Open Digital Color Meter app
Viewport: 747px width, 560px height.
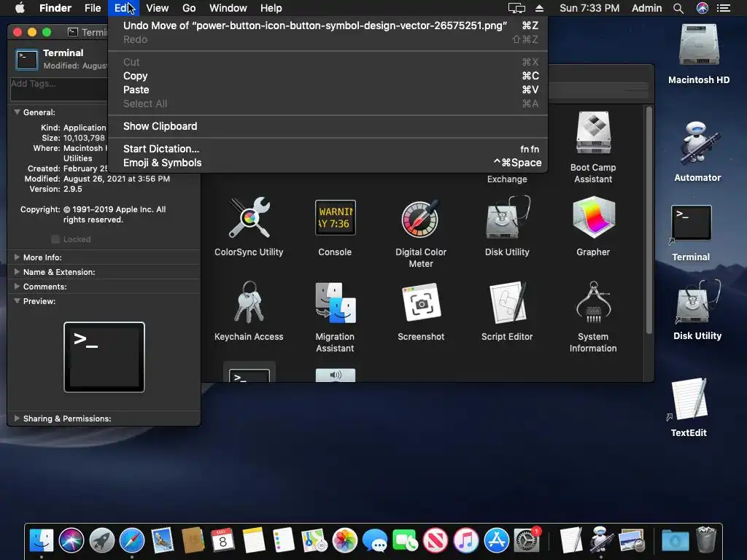pos(421,219)
